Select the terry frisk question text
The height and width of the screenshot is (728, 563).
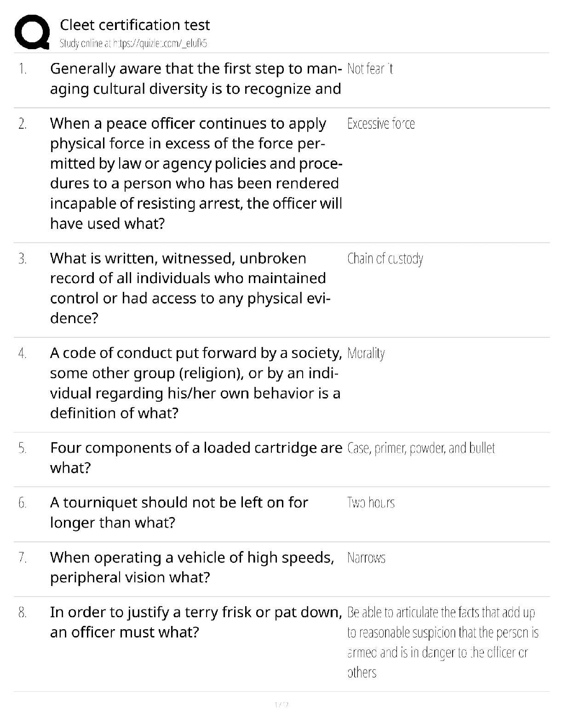pyautogui.click(x=196, y=622)
